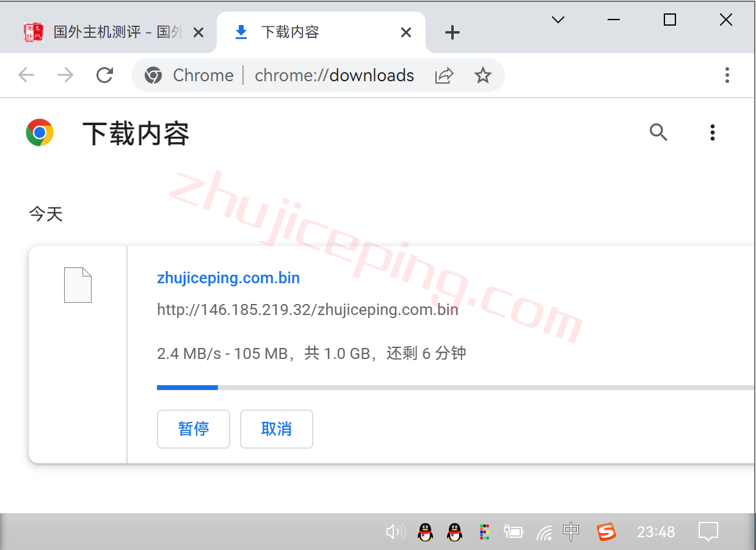Open zhujiceping.com.bin file name link
Screen dimensions: 756x550
(x=228, y=278)
